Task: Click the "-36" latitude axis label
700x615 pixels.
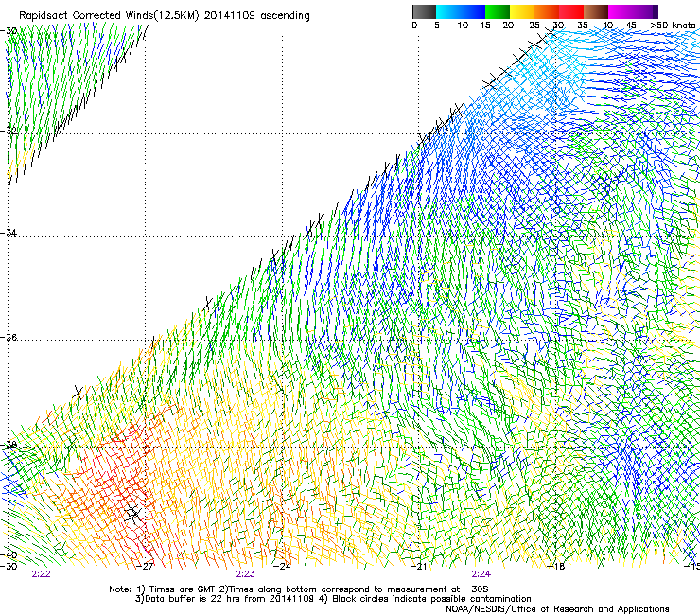Action: tap(9, 337)
